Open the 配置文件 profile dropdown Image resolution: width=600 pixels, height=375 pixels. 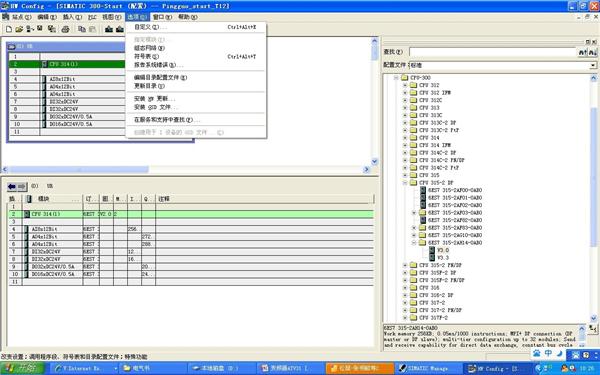593,65
